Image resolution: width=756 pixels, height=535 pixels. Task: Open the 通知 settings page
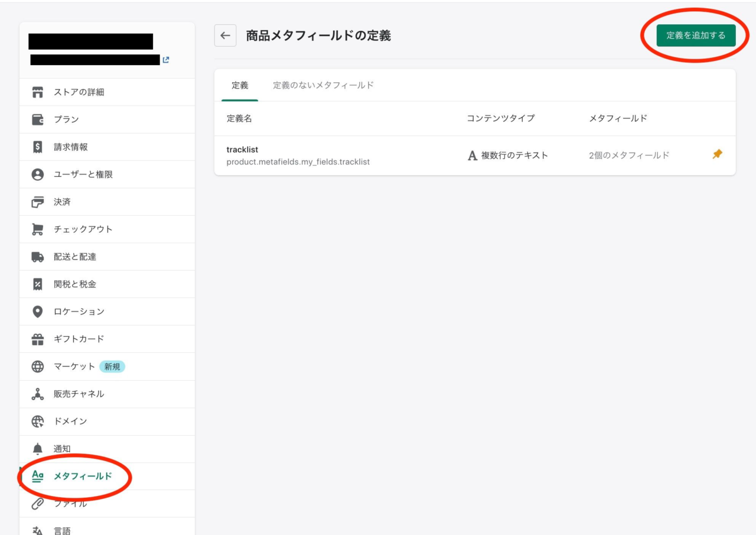[x=107, y=449]
